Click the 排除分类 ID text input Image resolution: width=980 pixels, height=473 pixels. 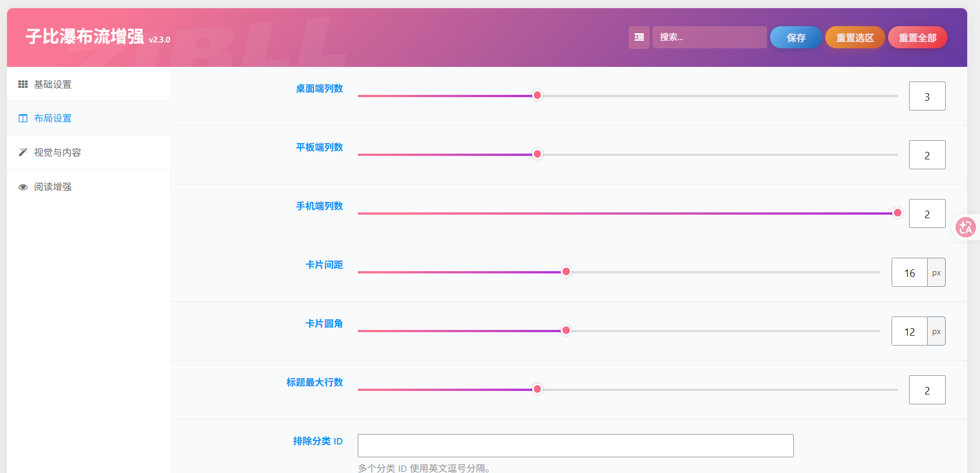[575, 446]
